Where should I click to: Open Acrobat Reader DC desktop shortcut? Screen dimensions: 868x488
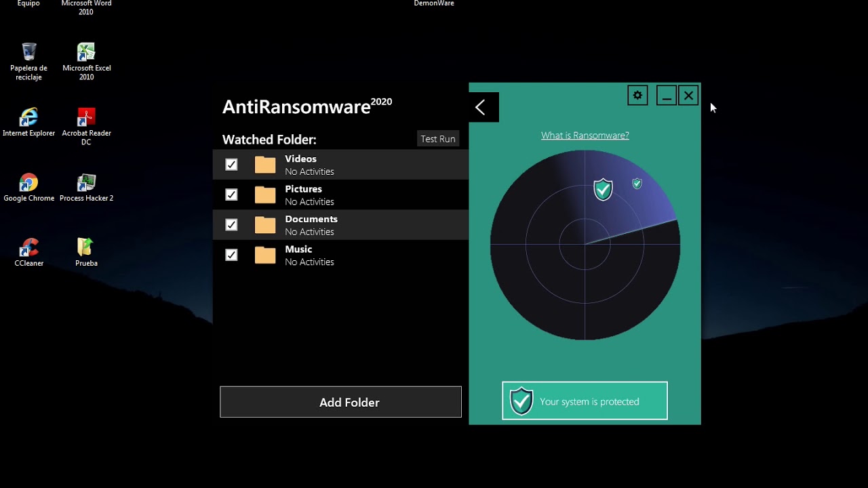click(86, 127)
